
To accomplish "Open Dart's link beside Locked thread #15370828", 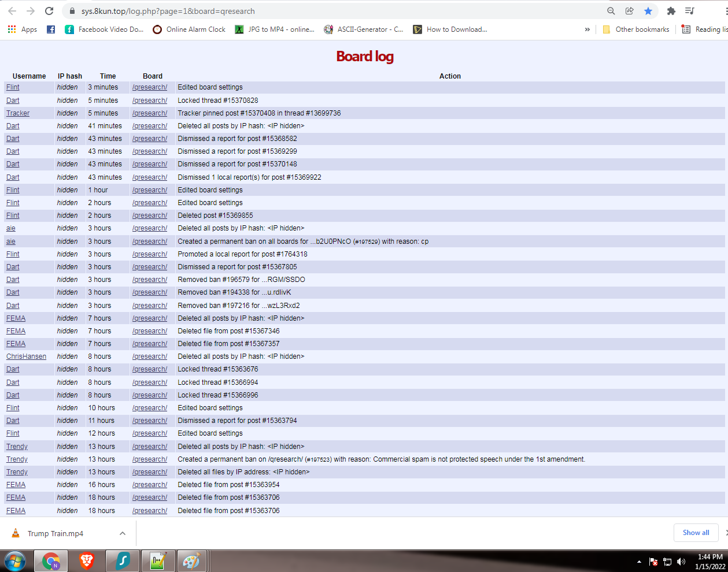I will point(13,101).
